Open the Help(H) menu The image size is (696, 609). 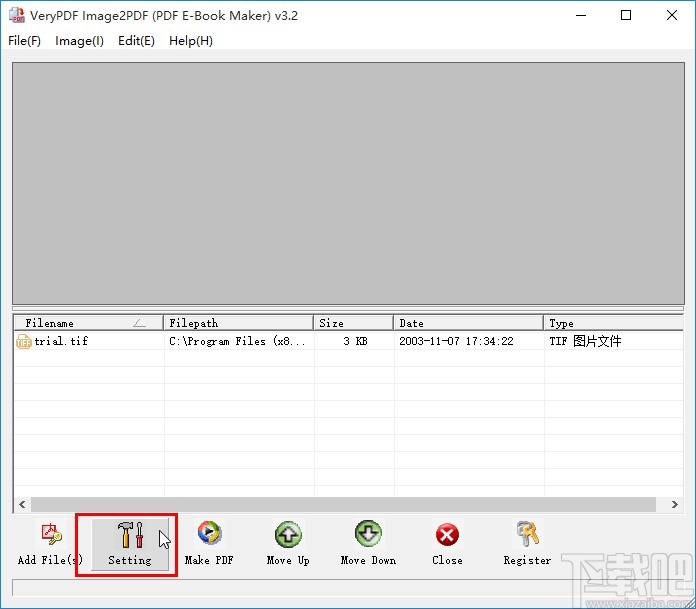[191, 41]
